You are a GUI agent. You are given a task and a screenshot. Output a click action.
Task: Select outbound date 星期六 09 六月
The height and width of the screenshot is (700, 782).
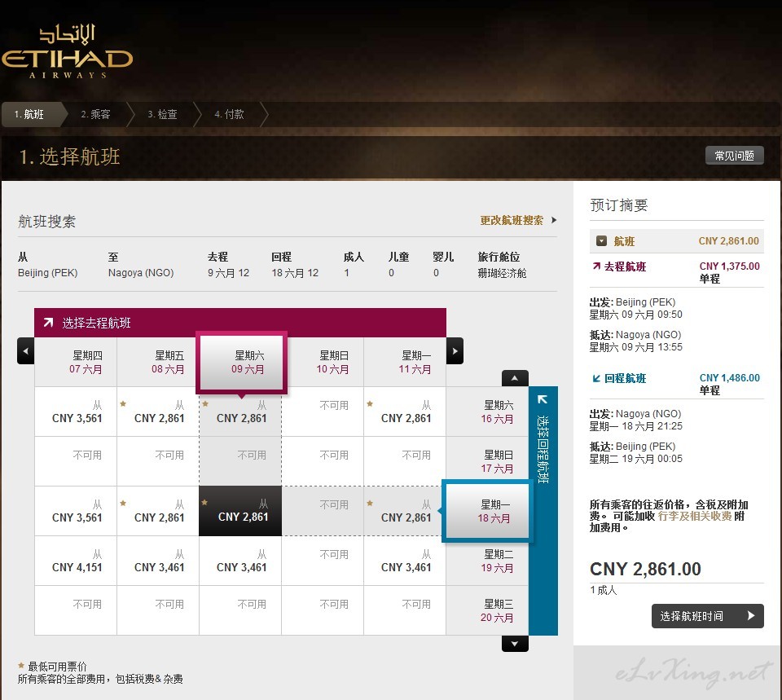pos(241,363)
